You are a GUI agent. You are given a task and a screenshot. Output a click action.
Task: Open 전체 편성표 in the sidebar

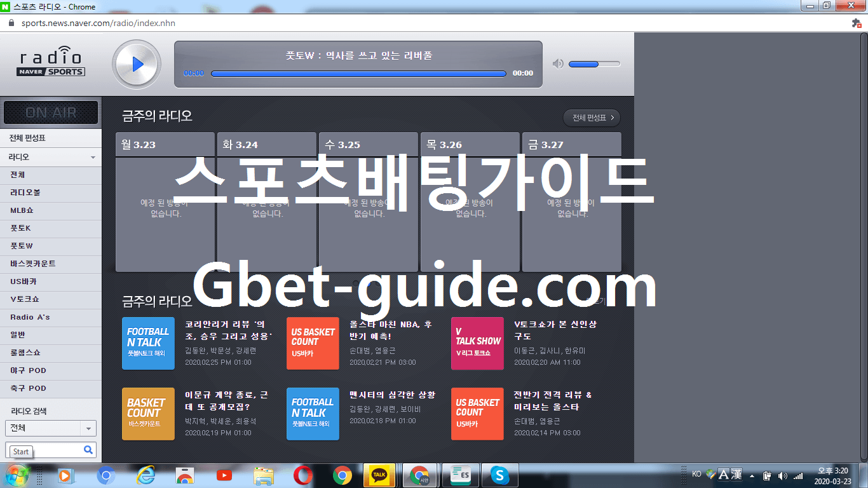(x=51, y=139)
